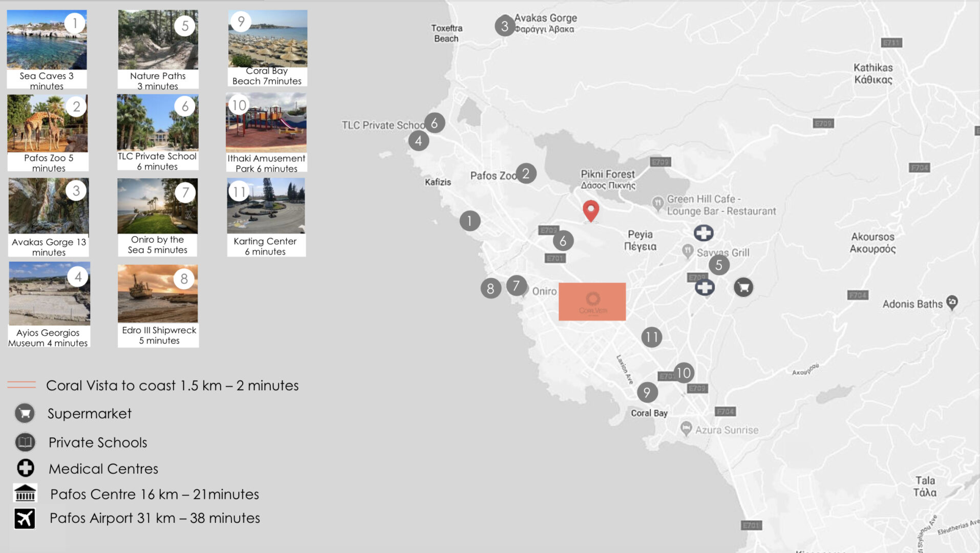Click the Private Schools book icon
Viewport: 980px width, 553px height.
25,442
